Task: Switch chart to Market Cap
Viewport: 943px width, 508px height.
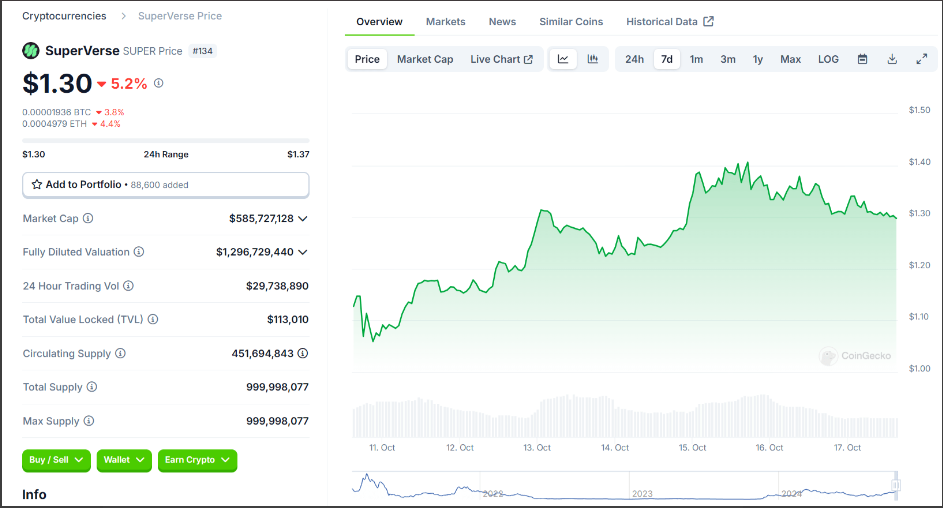Action: coord(425,59)
